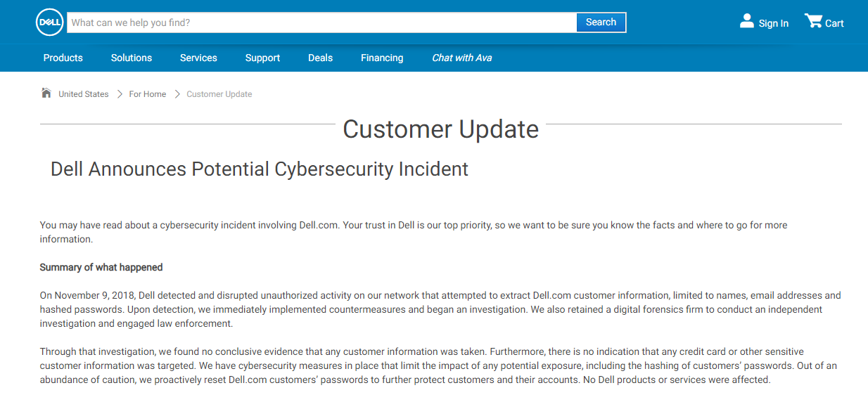Open the Products menu

(63, 58)
